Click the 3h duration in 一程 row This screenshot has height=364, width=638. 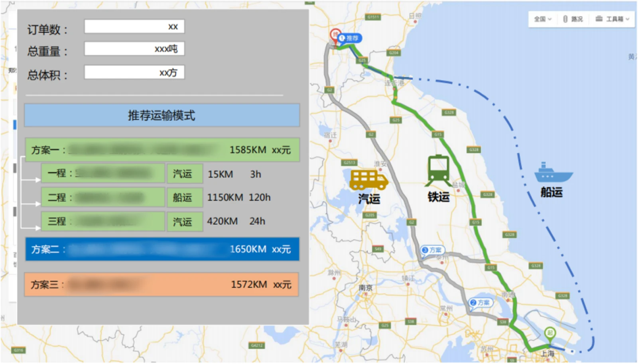pyautogui.click(x=256, y=174)
